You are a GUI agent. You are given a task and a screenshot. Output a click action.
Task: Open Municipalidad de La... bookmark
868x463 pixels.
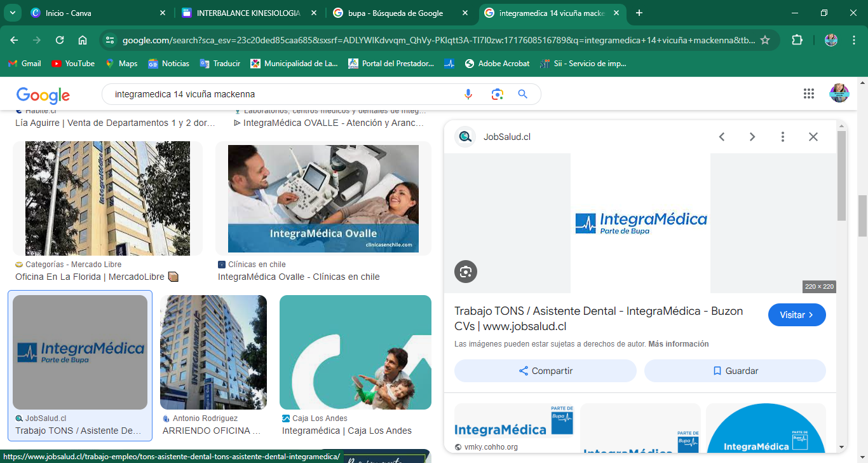[x=294, y=64]
